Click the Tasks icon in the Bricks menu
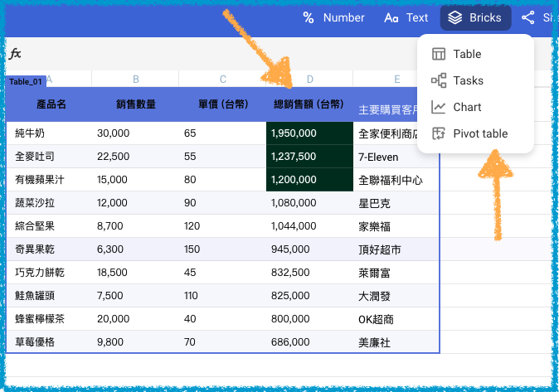Screen dimensions: 559x392 coord(439,81)
